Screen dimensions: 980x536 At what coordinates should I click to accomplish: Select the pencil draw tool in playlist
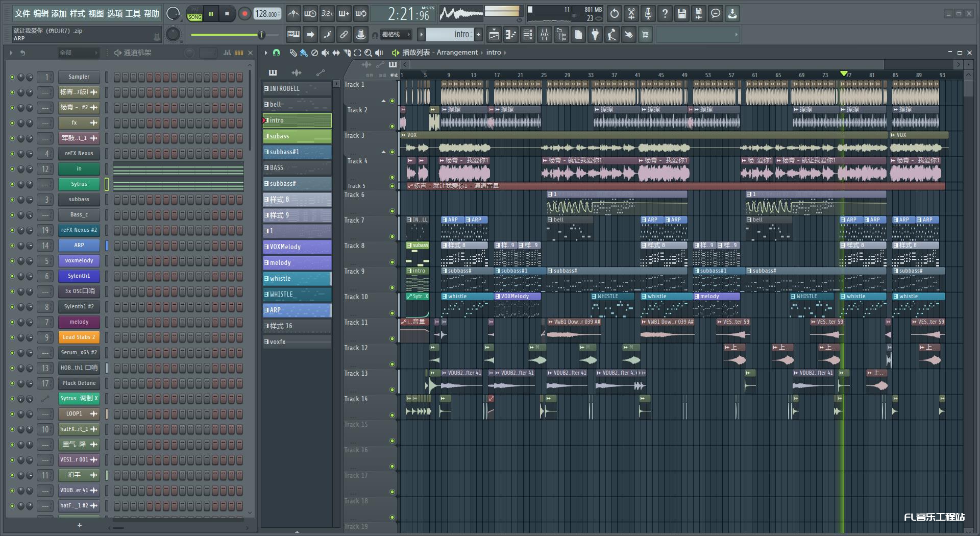(x=293, y=53)
